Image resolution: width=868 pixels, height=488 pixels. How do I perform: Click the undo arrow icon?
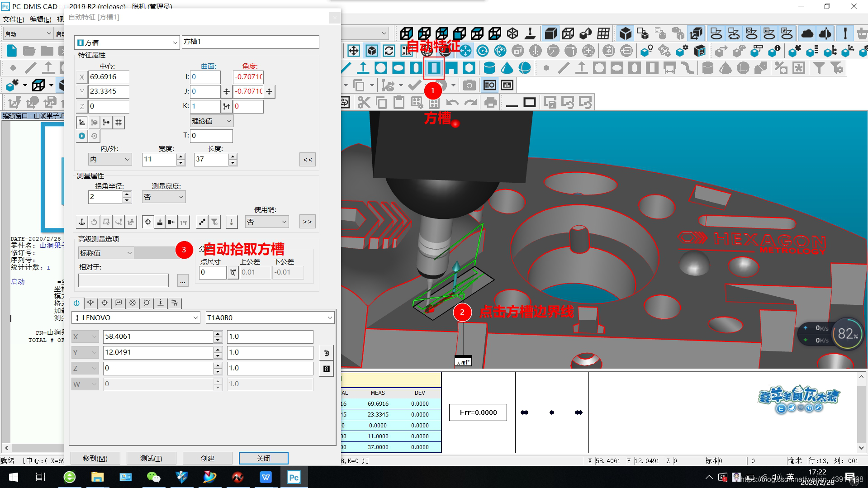(452, 103)
